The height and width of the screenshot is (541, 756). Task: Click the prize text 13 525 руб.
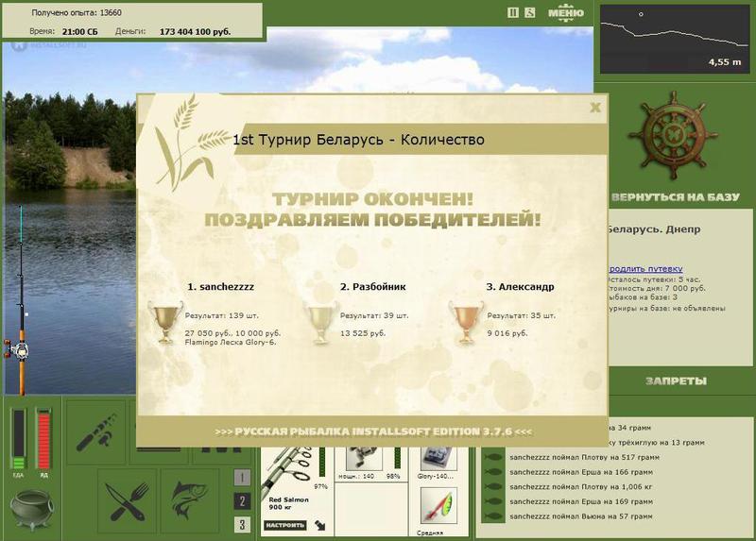(363, 333)
